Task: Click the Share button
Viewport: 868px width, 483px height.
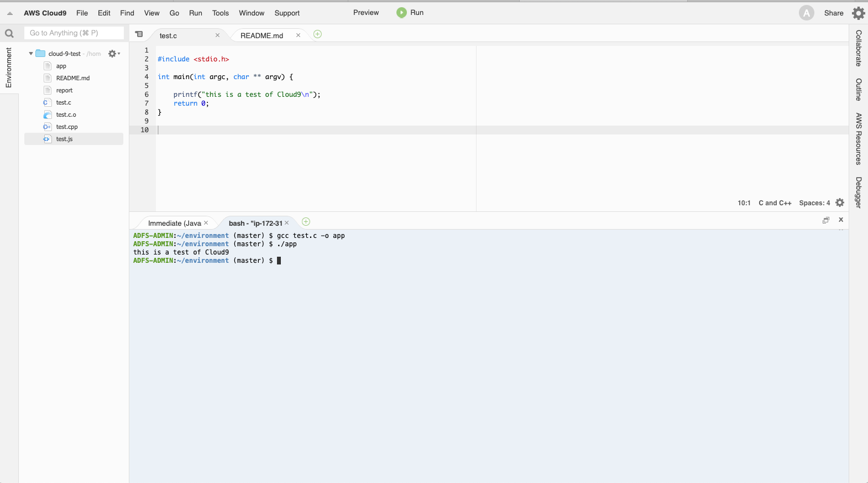Action: [833, 13]
